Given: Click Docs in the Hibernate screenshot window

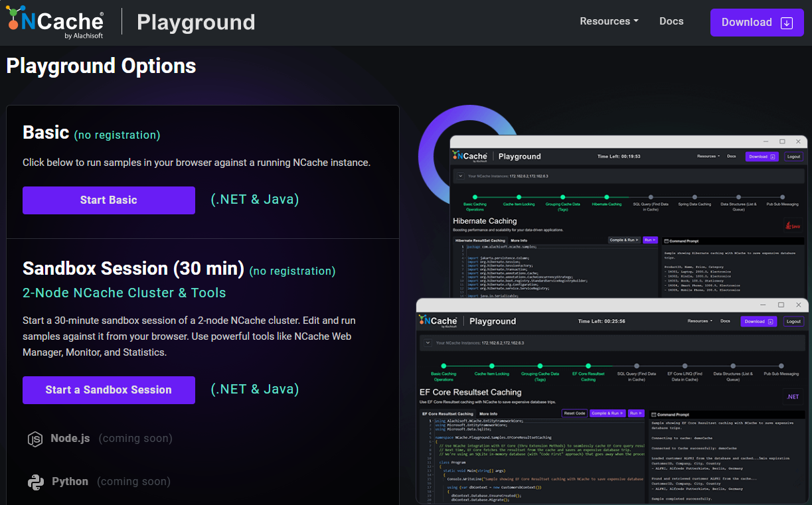Looking at the screenshot, I should (x=731, y=156).
